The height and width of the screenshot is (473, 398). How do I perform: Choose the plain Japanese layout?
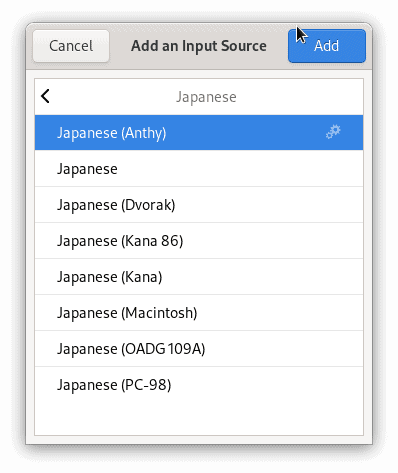(x=199, y=169)
